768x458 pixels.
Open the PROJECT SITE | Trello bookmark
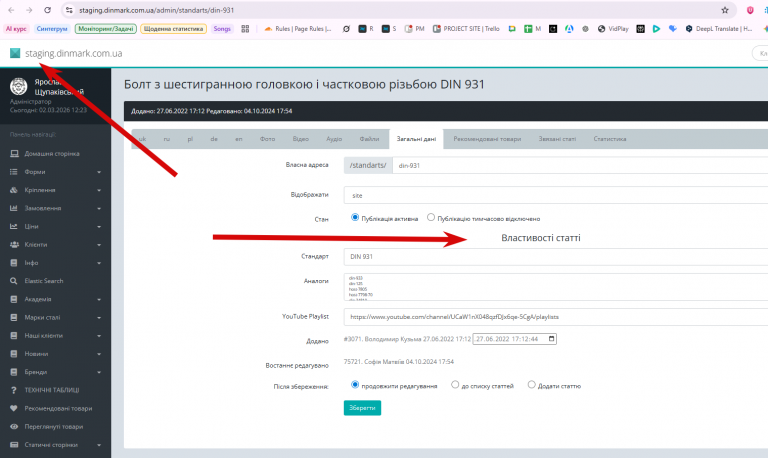click(466, 29)
